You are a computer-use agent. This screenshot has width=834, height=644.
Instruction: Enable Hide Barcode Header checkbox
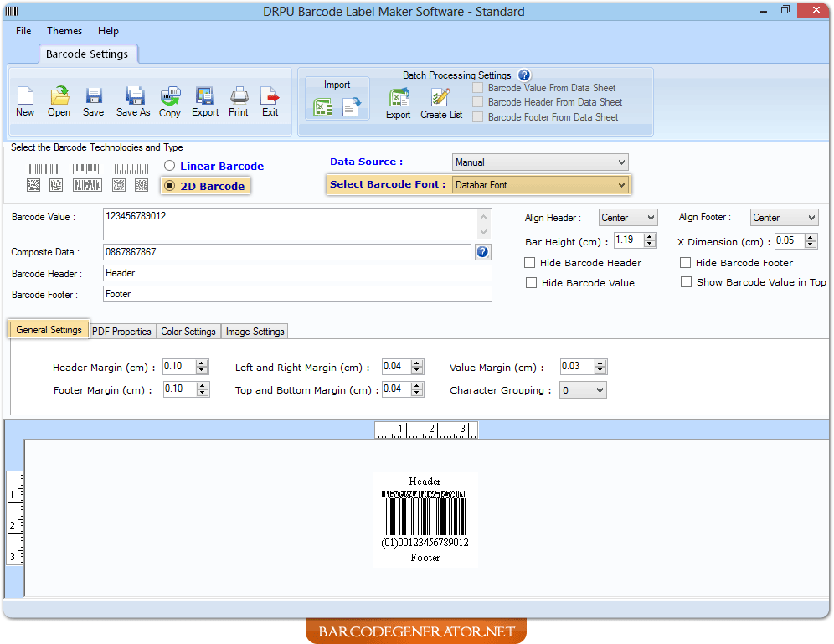click(530, 263)
